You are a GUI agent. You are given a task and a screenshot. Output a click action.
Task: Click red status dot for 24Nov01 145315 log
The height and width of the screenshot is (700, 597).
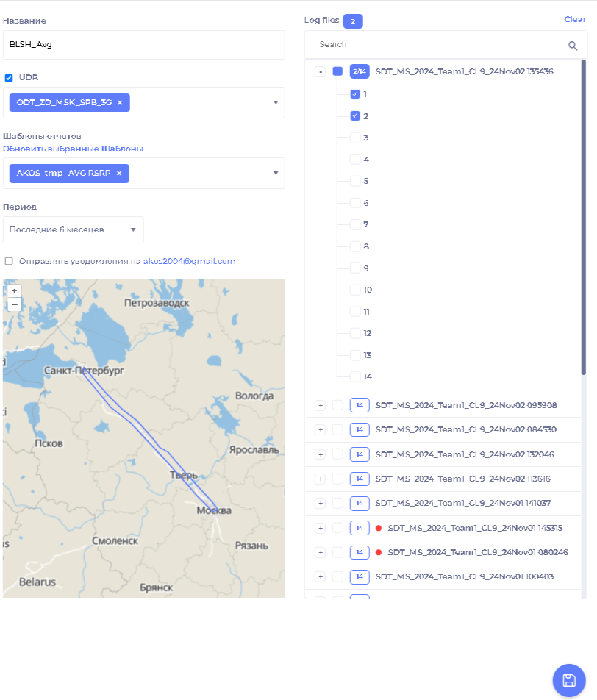click(x=378, y=528)
